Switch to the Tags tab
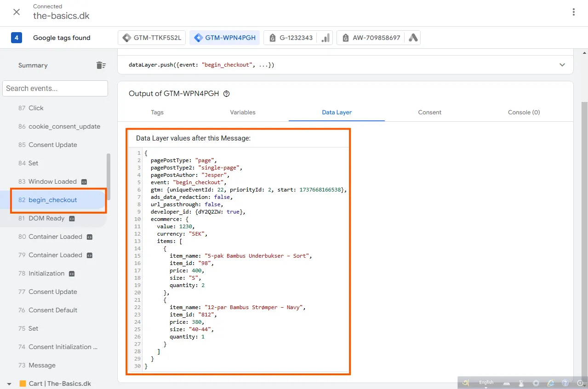Screen dimensions: 588x389 pos(157,112)
